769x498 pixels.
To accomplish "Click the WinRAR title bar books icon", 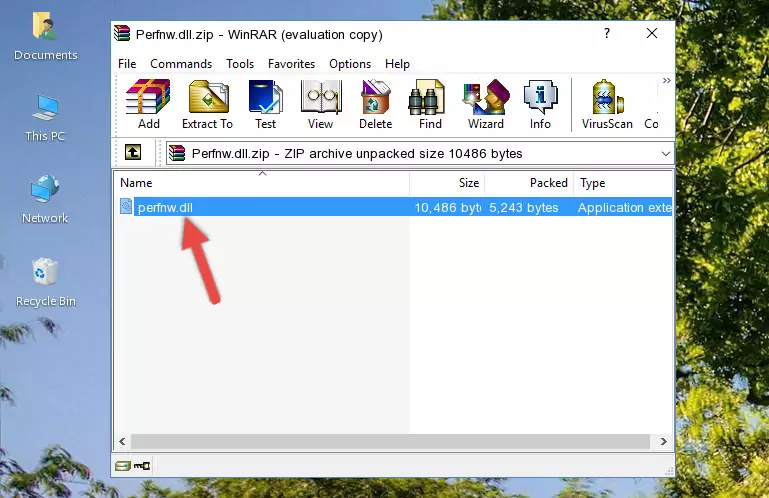I will point(122,33).
